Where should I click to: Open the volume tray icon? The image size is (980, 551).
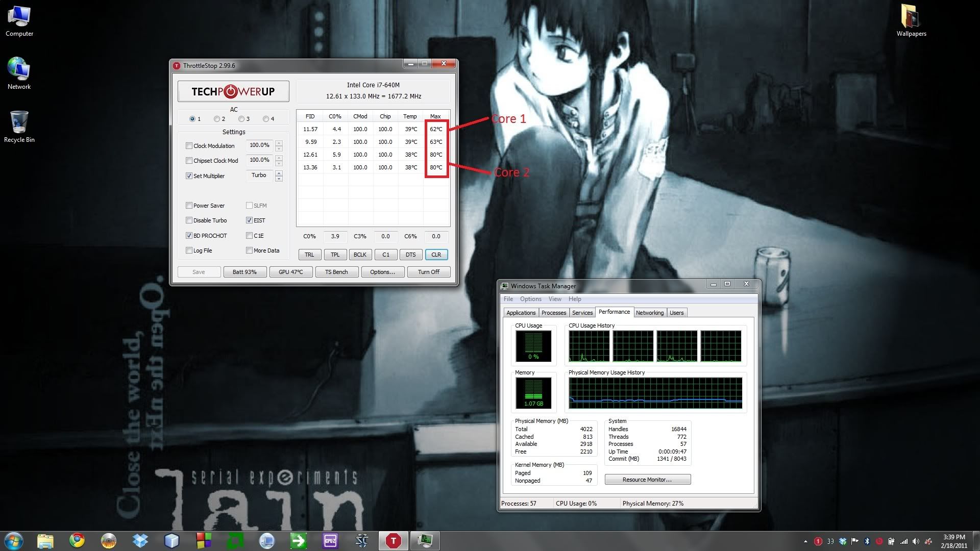(x=916, y=541)
